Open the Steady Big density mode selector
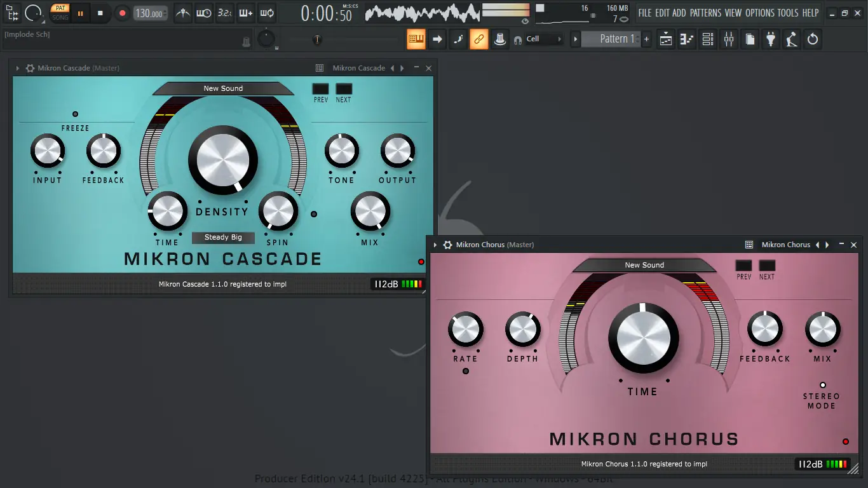 pos(223,238)
